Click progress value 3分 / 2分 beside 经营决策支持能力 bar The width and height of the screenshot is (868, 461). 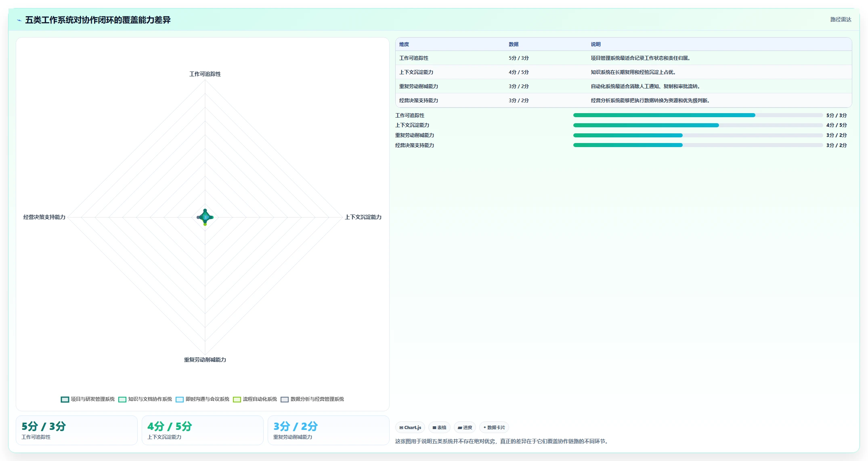pyautogui.click(x=837, y=145)
